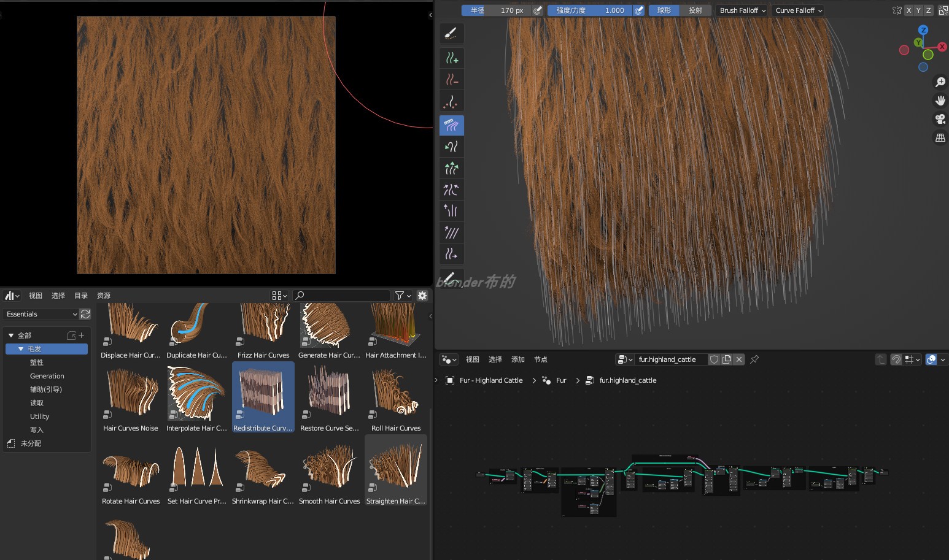The image size is (949, 560).
Task: Select the Selection Paint brush tool
Action: tap(451, 33)
